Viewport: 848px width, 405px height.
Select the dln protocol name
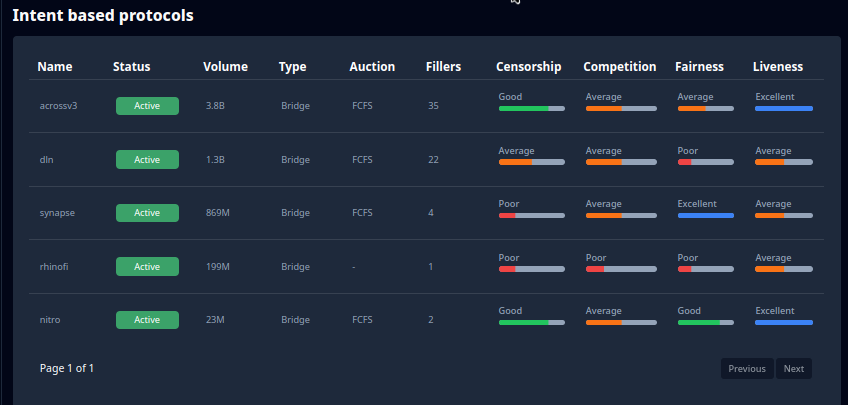[47, 160]
